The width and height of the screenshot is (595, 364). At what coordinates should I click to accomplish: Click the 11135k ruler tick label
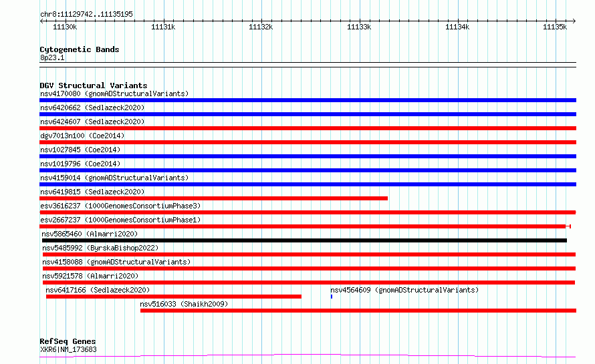point(555,27)
